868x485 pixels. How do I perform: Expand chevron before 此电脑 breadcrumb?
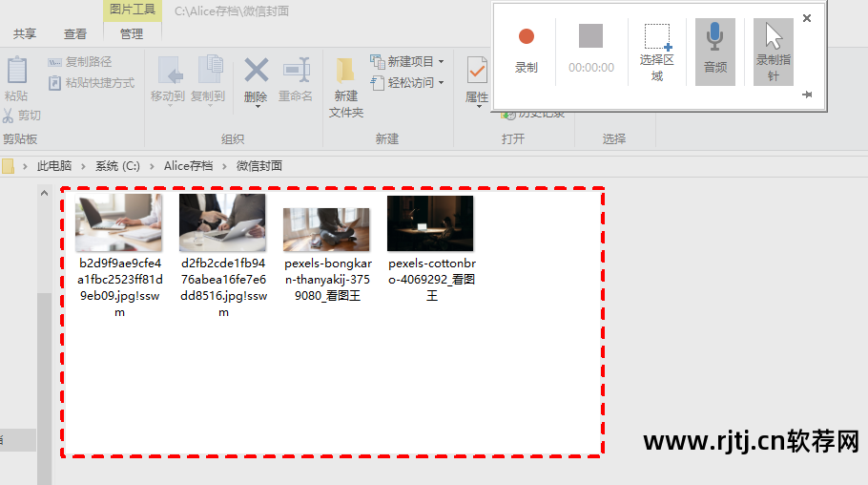tap(25, 166)
